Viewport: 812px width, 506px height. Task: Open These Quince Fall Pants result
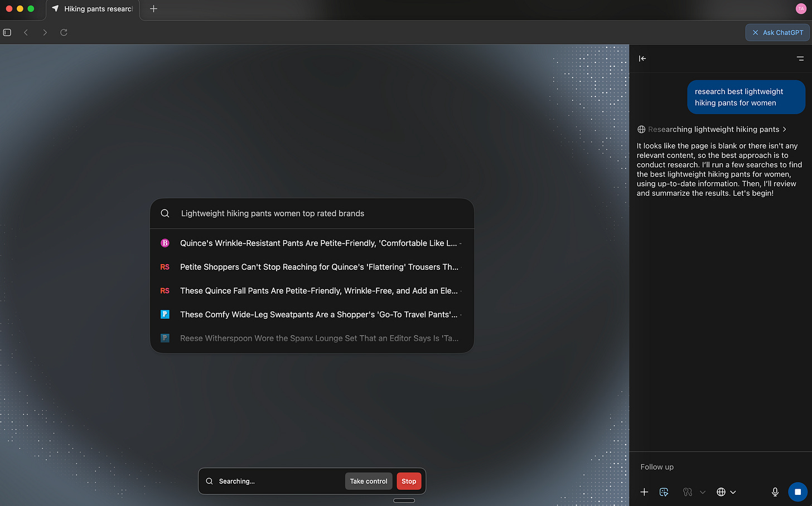(312, 291)
